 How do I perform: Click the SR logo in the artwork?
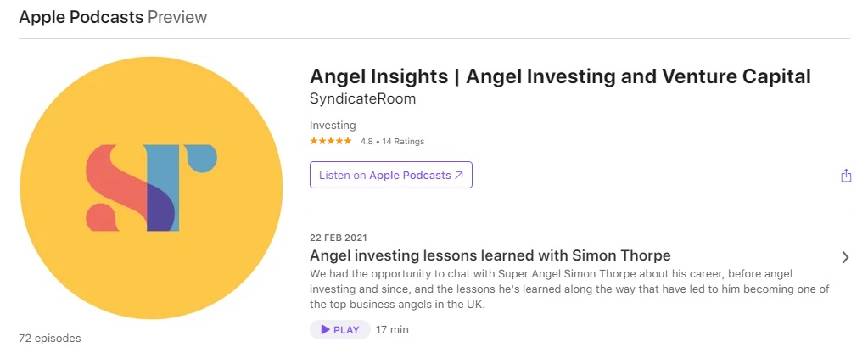[152, 188]
